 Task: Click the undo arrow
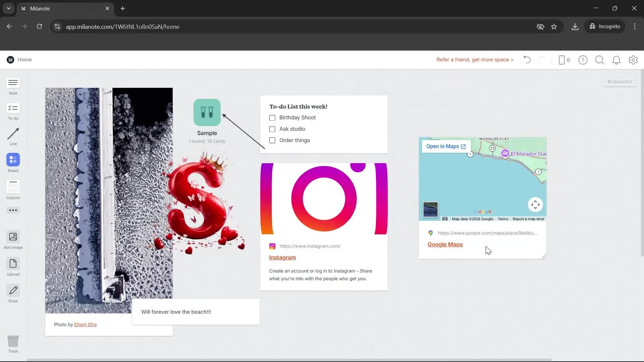point(526,60)
